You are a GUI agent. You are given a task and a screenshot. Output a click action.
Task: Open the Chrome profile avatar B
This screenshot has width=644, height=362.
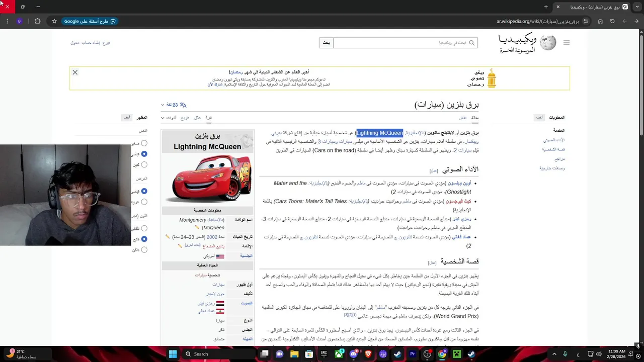[x=20, y=21]
